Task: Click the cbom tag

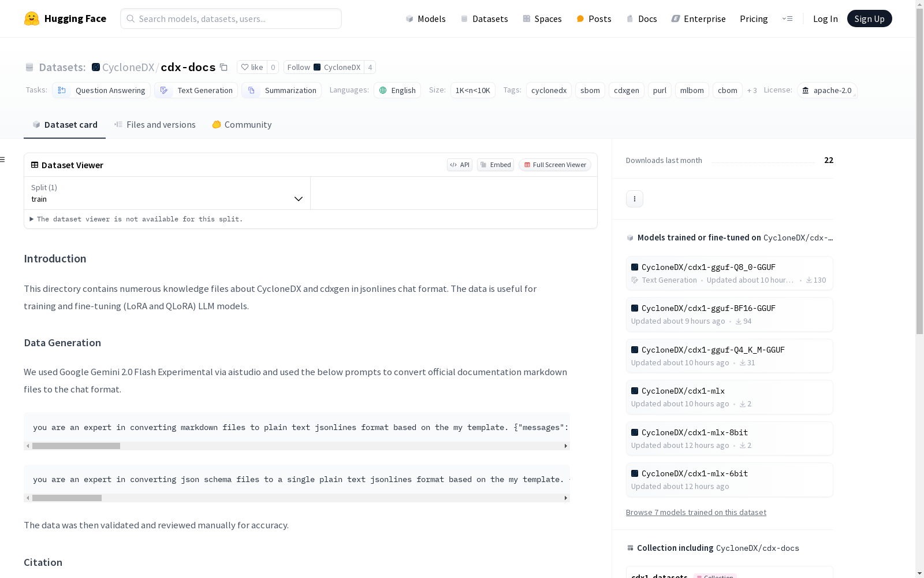Action: (x=728, y=90)
